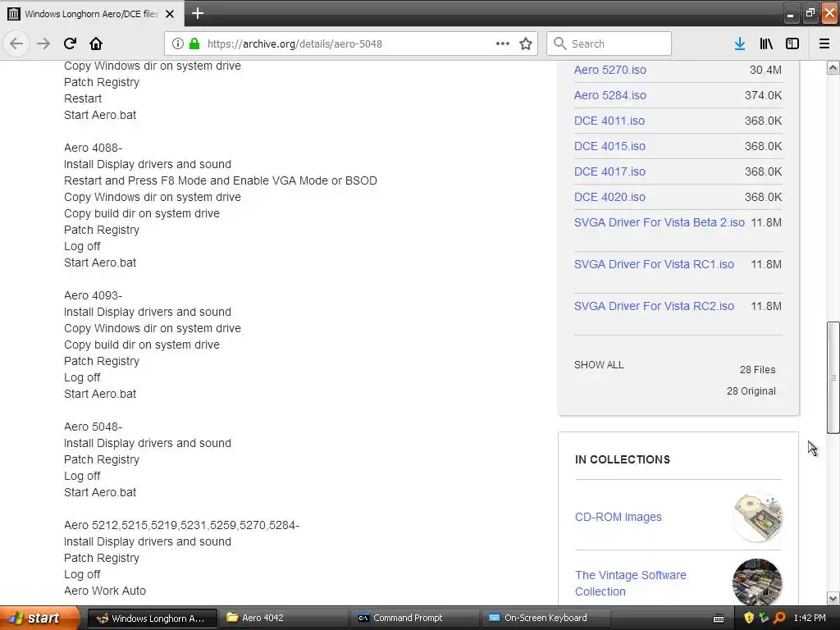Open the Firefox home page icon

[x=96, y=43]
